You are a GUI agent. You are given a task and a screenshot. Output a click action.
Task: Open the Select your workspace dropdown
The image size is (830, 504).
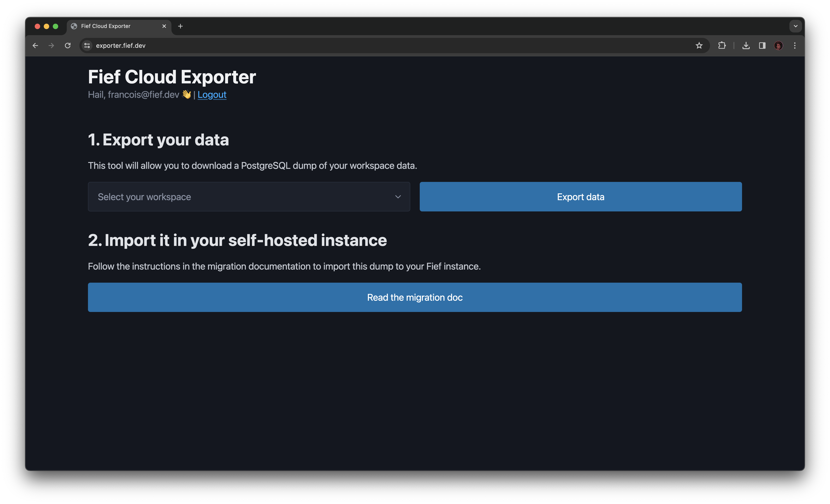(249, 197)
